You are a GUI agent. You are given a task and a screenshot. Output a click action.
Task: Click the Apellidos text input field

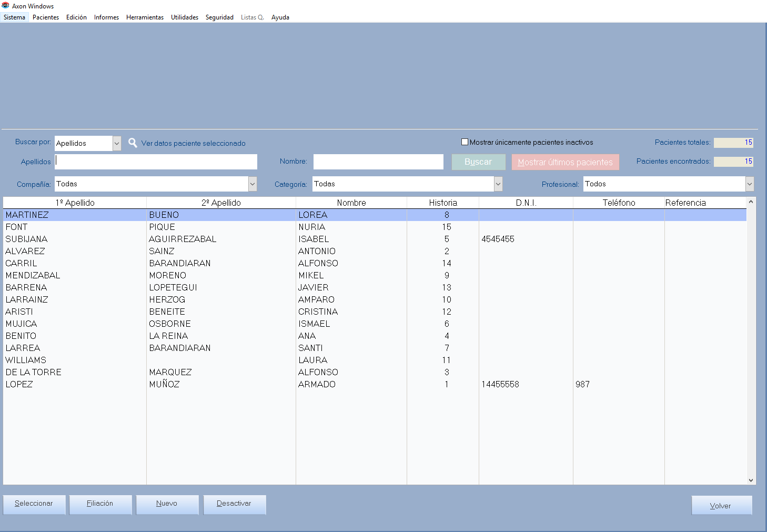coord(156,162)
